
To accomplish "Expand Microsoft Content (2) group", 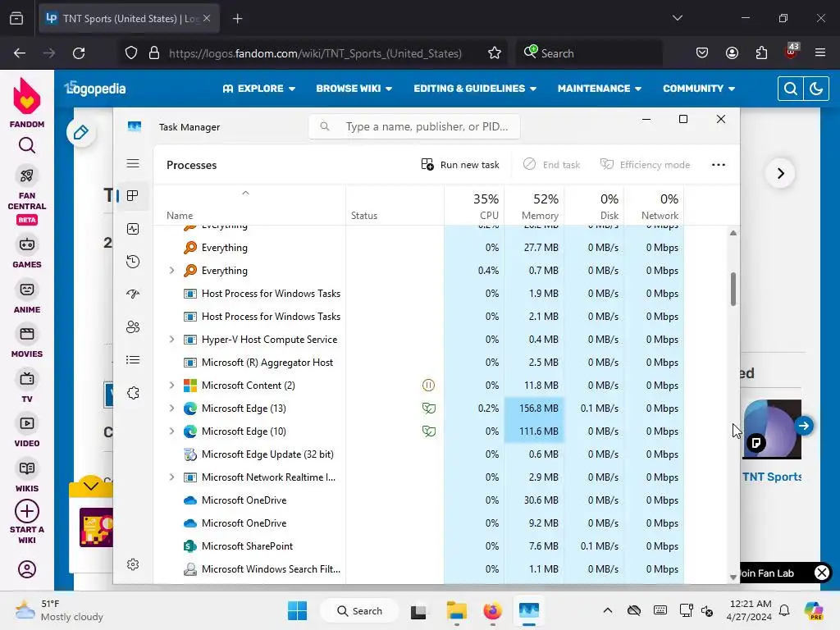I will [171, 386].
